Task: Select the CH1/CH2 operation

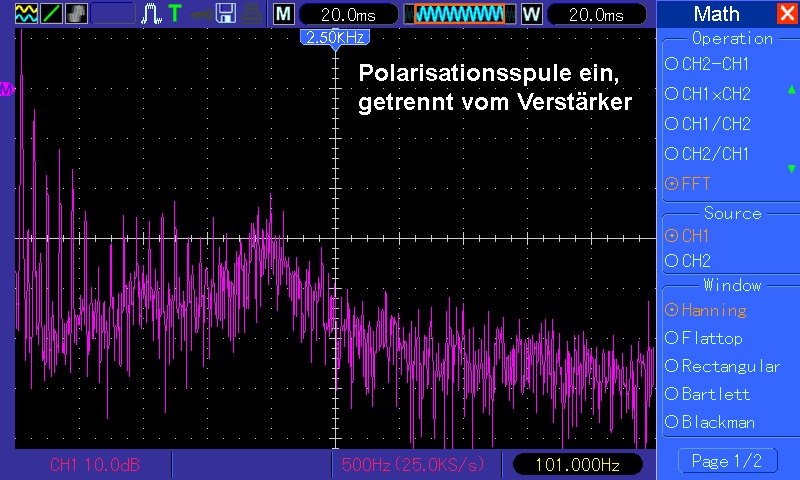Action: click(708, 124)
